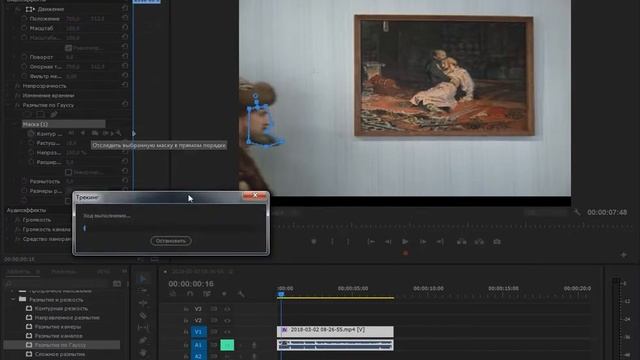The image size is (640, 360).
Task: Toggle timeline snap magnet icon
Action: (x=190, y=294)
